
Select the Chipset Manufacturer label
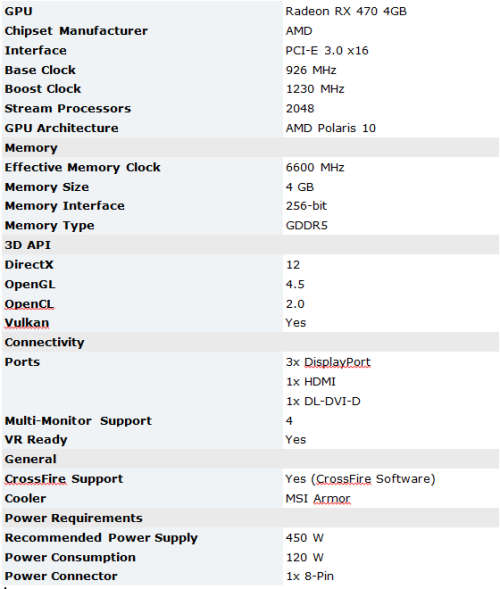click(76, 31)
